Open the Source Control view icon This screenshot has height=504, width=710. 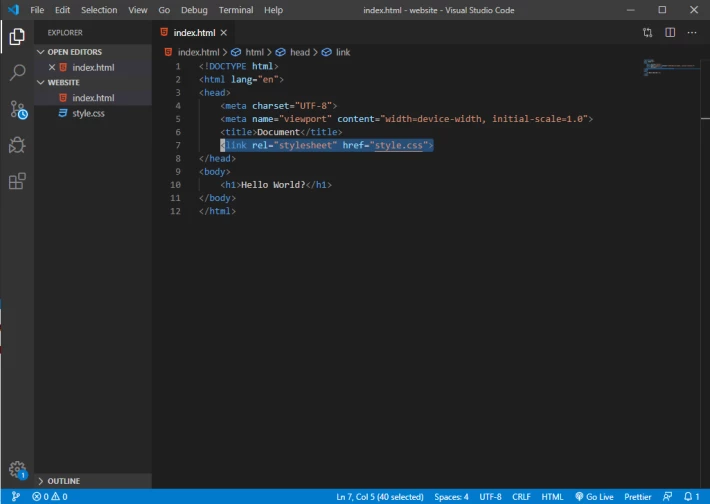point(18,110)
